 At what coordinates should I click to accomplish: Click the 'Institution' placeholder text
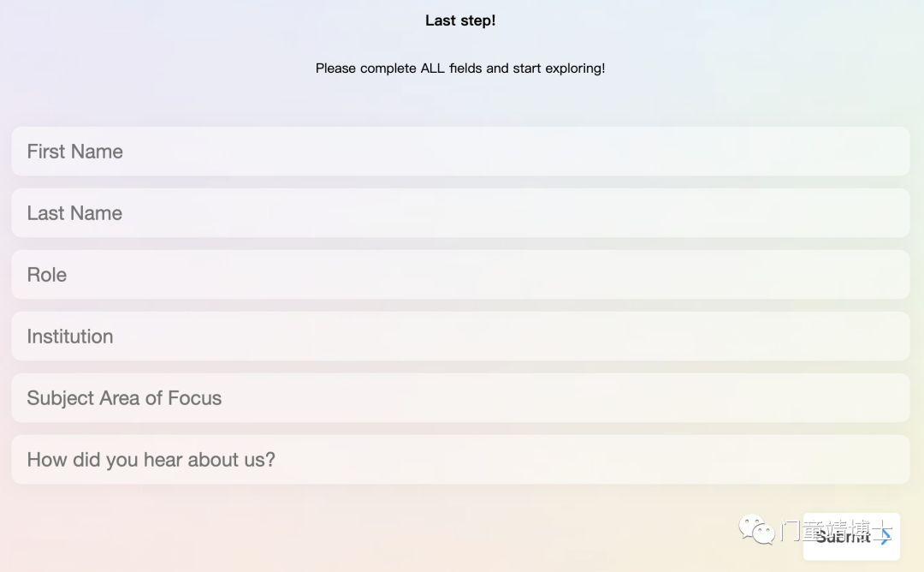70,337
